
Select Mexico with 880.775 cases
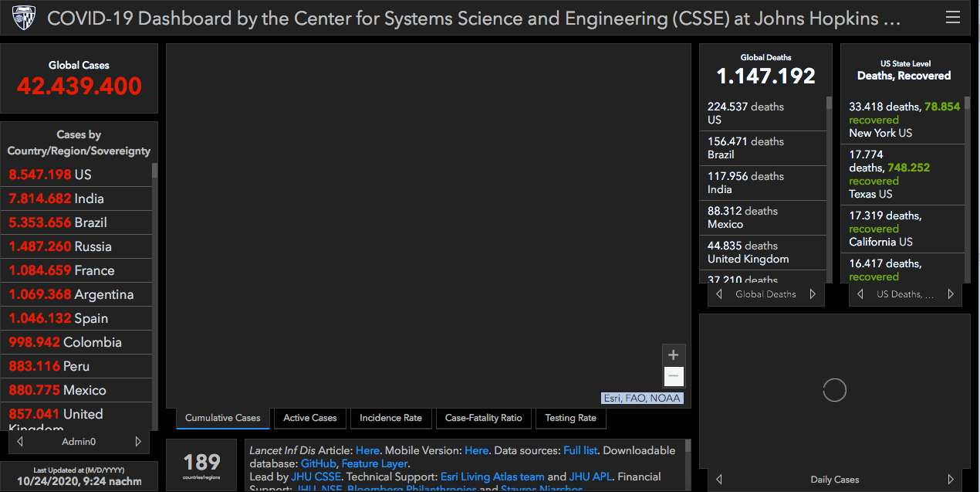(x=76, y=390)
